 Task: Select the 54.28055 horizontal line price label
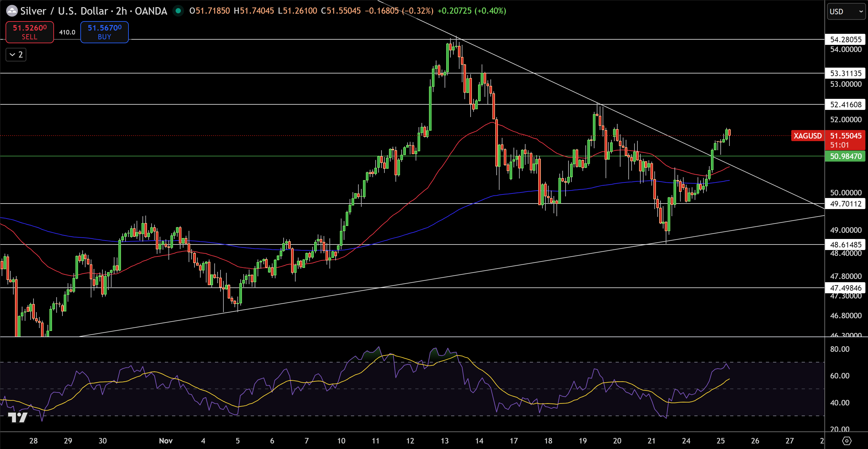[846, 39]
